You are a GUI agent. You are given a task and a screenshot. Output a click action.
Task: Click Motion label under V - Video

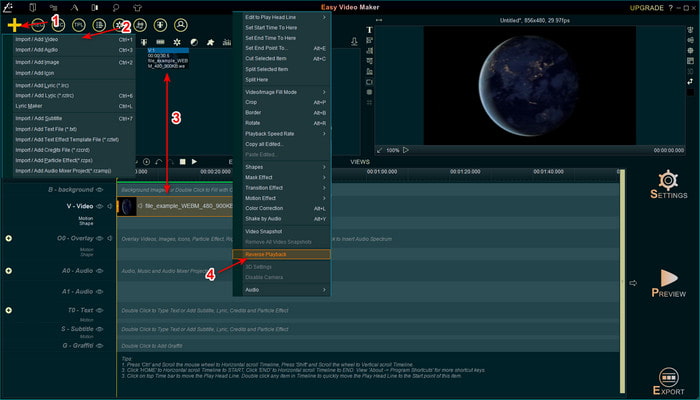tap(86, 218)
